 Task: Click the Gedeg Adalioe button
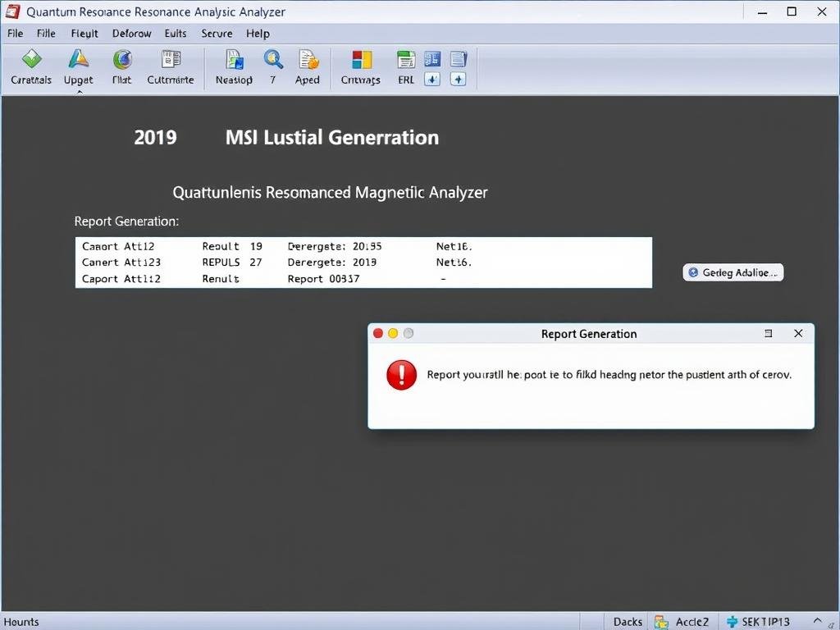pos(733,272)
